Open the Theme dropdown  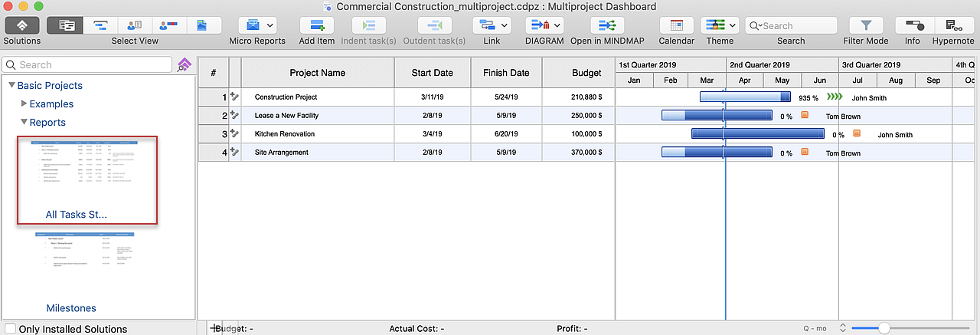[x=719, y=25]
